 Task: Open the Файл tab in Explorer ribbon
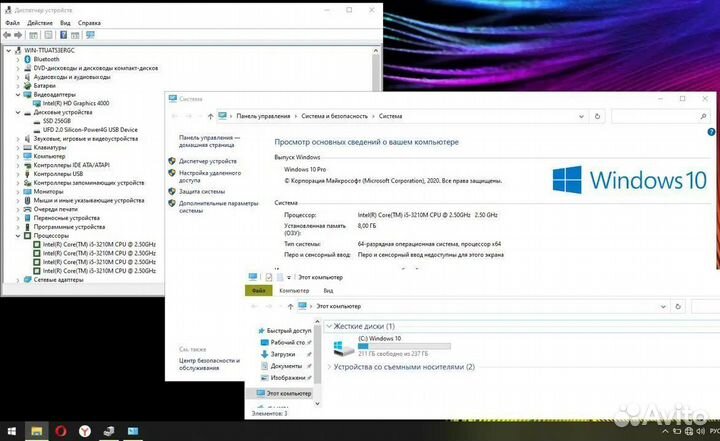259,291
